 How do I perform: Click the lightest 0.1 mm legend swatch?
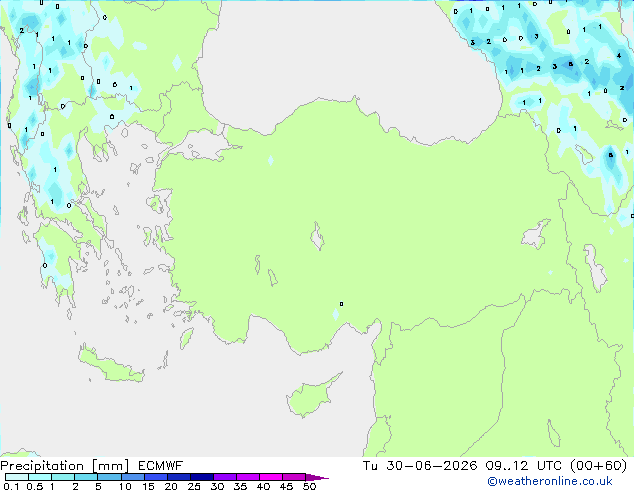click(17, 477)
